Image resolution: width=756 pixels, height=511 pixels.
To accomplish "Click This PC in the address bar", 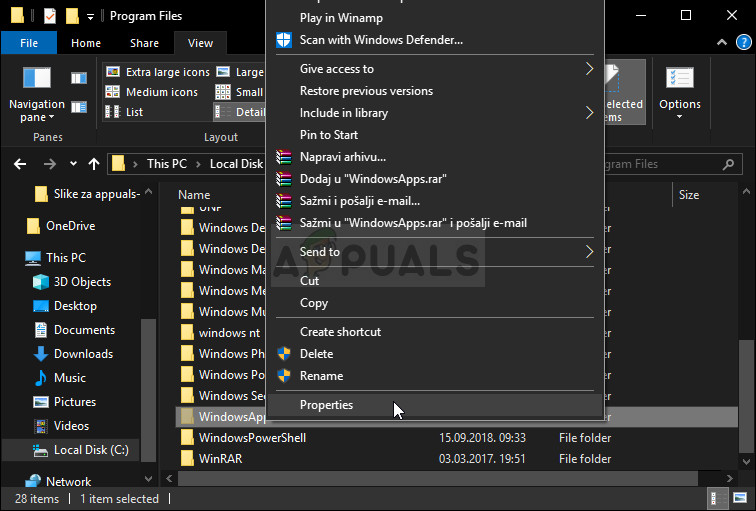I will [167, 164].
